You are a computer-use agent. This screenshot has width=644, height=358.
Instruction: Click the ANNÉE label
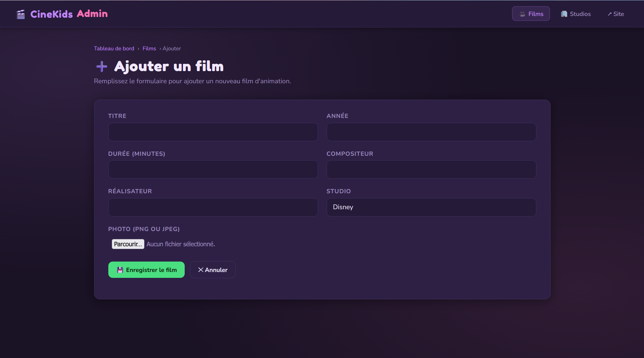[x=337, y=116]
